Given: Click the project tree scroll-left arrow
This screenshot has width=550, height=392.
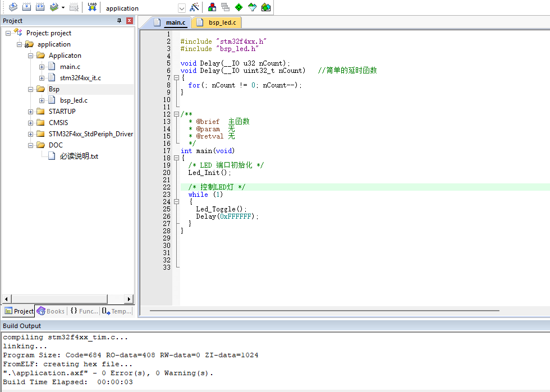Looking at the screenshot, I should pyautogui.click(x=6, y=299).
